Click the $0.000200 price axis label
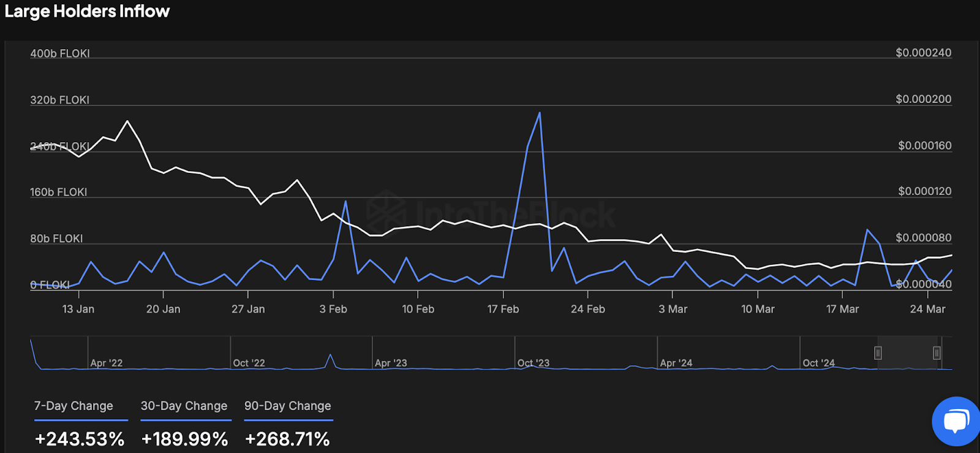 [x=924, y=99]
